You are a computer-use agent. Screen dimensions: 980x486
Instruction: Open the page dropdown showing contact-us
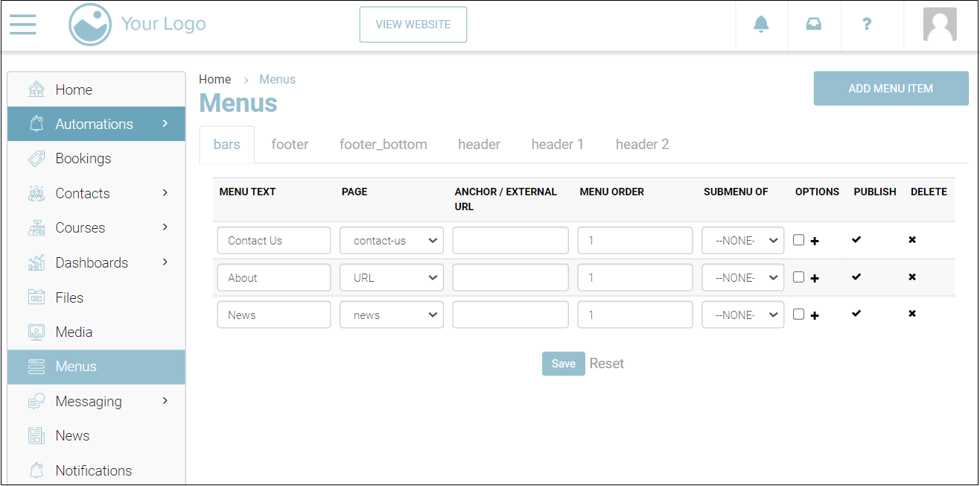click(392, 241)
